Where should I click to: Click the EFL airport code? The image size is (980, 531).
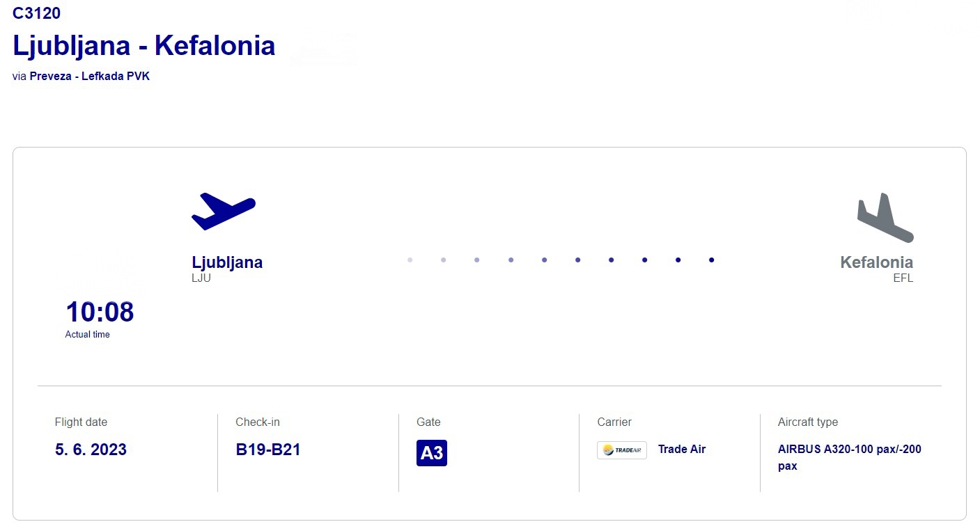[x=903, y=278]
